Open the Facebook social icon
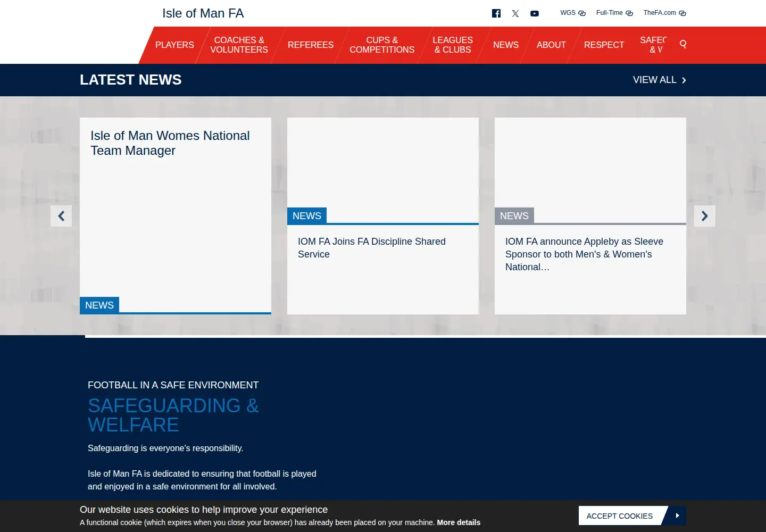 (x=496, y=13)
